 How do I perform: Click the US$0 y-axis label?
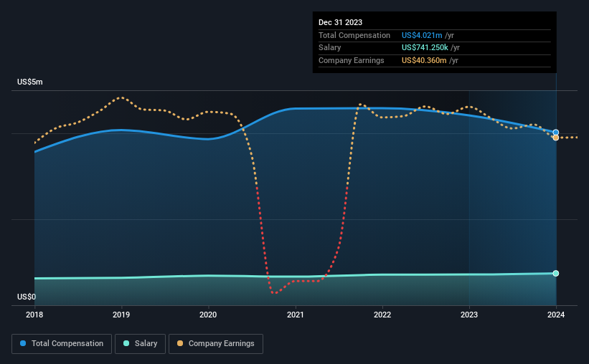point(27,297)
